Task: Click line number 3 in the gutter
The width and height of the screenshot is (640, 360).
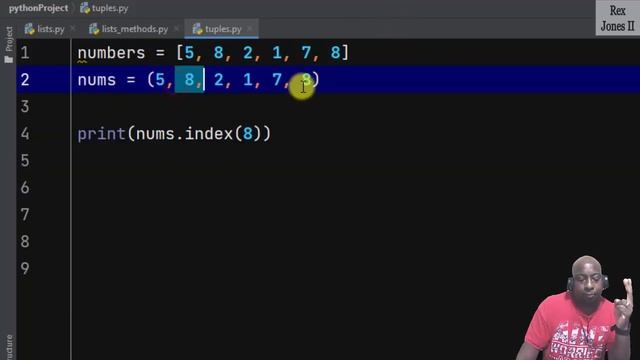Action: point(25,107)
